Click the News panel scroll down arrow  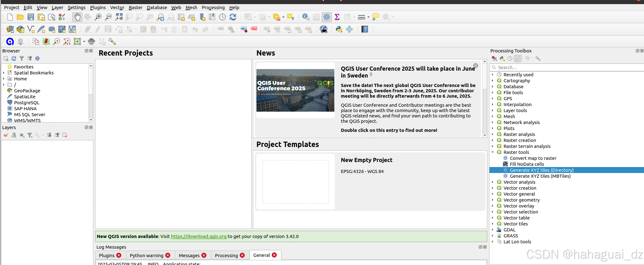pyautogui.click(x=485, y=135)
